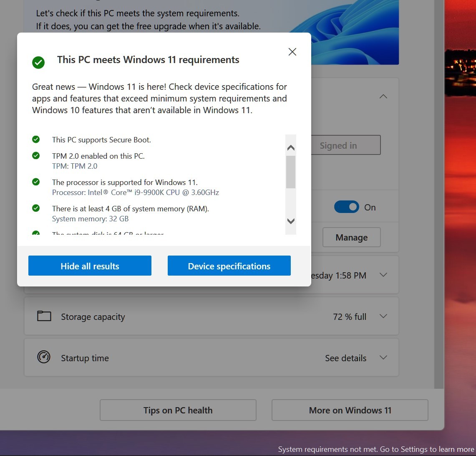Click the results list scrollbar thumb
The width and height of the screenshot is (476, 456).
[290, 172]
